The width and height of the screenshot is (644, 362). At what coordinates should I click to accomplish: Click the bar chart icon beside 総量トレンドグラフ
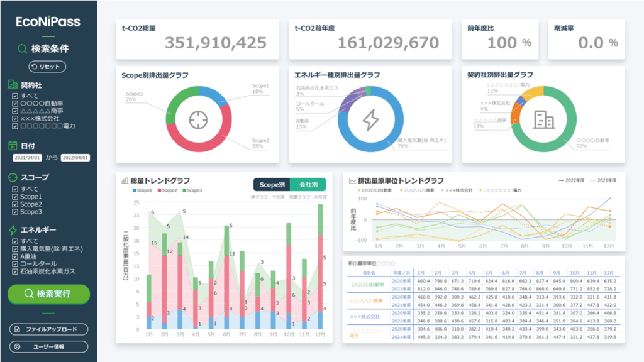126,180
